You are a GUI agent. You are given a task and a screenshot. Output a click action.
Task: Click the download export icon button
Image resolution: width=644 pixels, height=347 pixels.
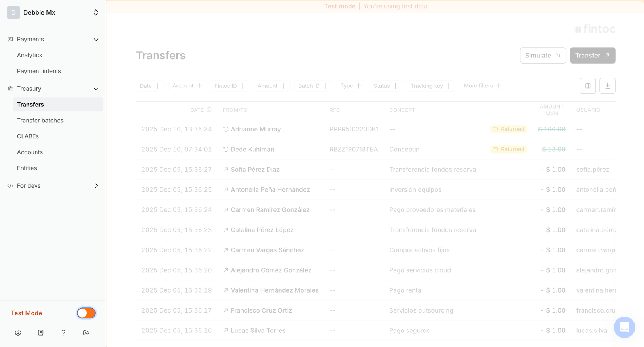point(607,86)
